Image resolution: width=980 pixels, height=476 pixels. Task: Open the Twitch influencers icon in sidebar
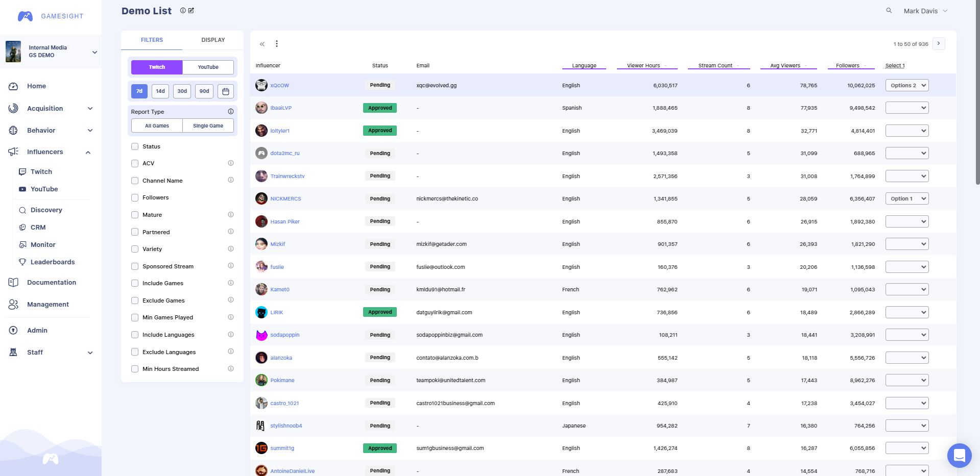pyautogui.click(x=22, y=172)
